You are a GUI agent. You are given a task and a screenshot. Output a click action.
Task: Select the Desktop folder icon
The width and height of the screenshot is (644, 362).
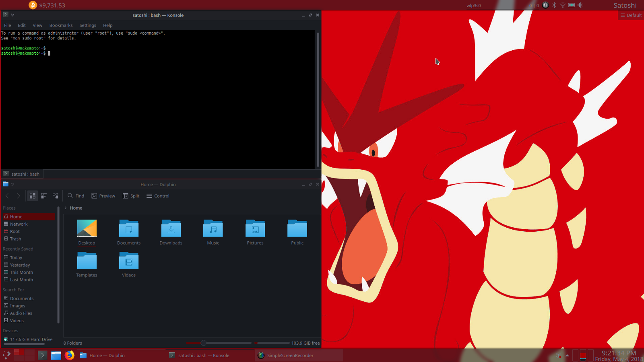pos(87,228)
